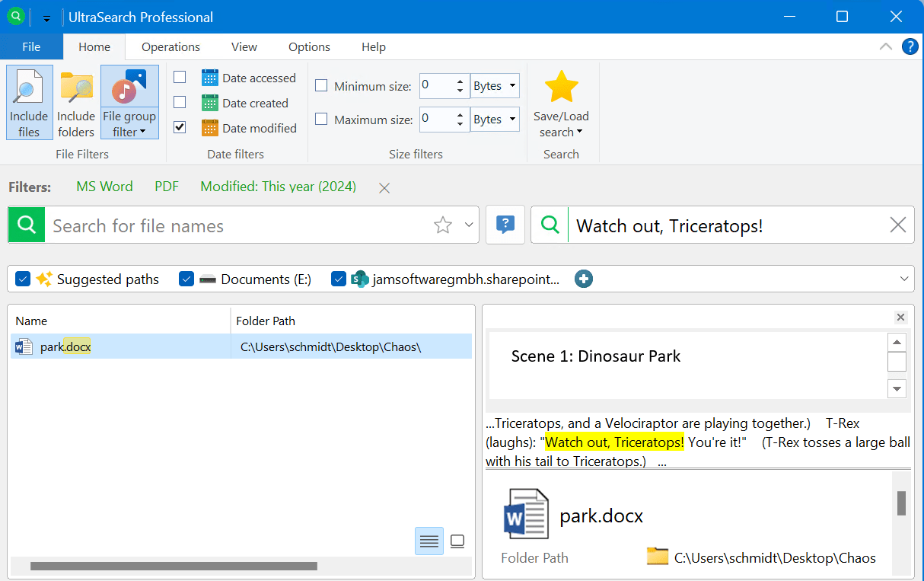Enable the Minimum size checkbox
The image size is (924, 581).
click(x=321, y=86)
